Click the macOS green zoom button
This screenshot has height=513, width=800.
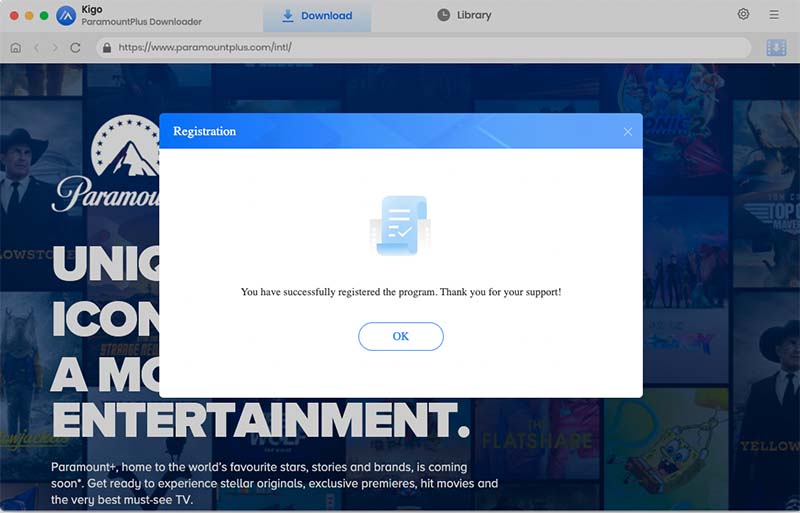[44, 16]
